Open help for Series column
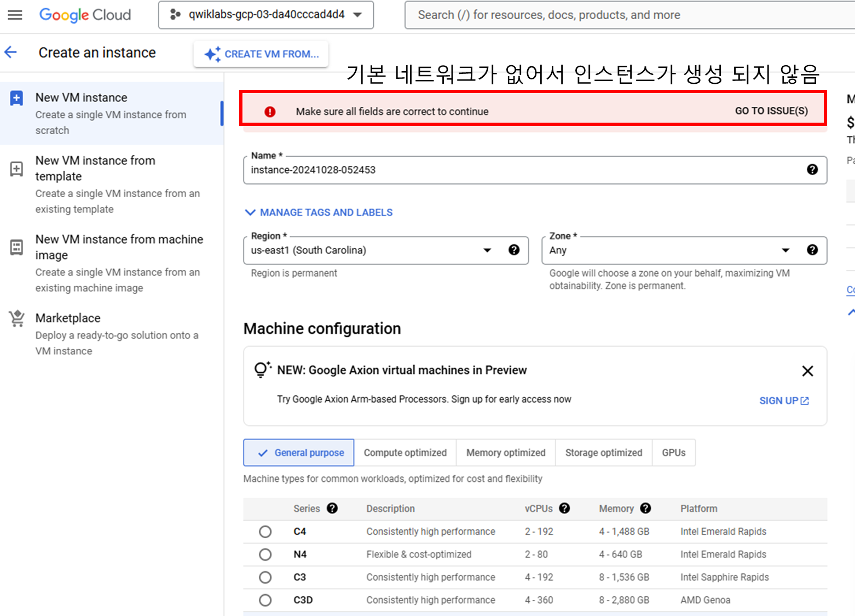Viewport: 855px width, 616px height. 332,508
